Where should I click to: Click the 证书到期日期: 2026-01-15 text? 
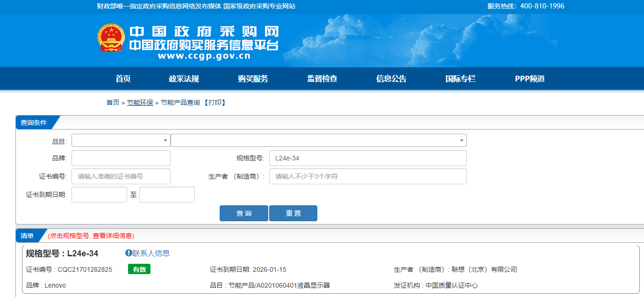tap(248, 269)
